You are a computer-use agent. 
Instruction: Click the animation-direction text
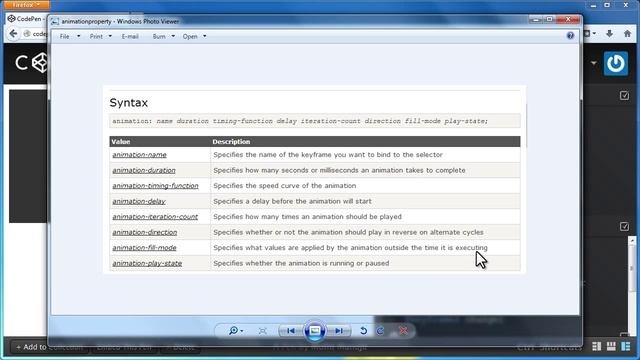[145, 232]
